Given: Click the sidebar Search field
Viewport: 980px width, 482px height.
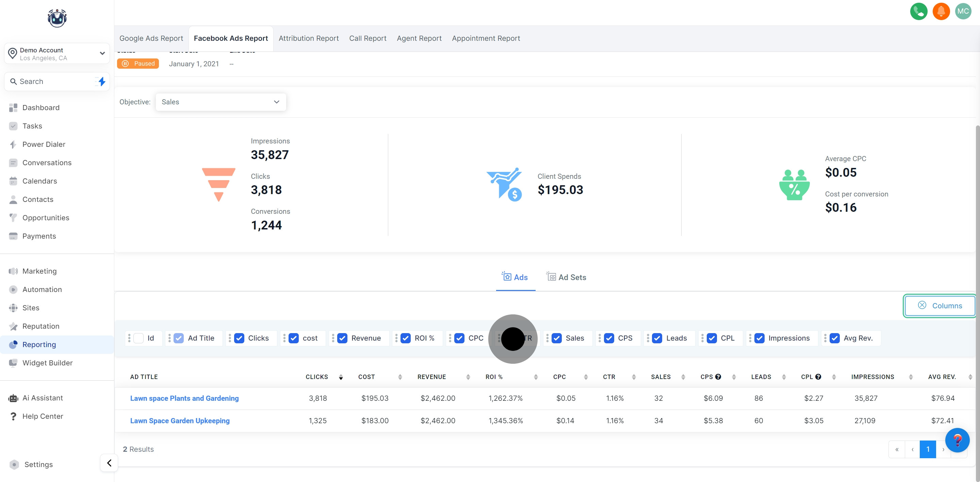Looking at the screenshot, I should coord(49,81).
